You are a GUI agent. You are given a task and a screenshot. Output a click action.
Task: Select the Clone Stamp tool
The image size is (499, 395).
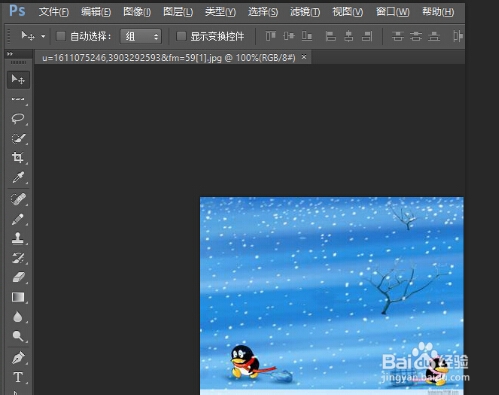pyautogui.click(x=18, y=238)
